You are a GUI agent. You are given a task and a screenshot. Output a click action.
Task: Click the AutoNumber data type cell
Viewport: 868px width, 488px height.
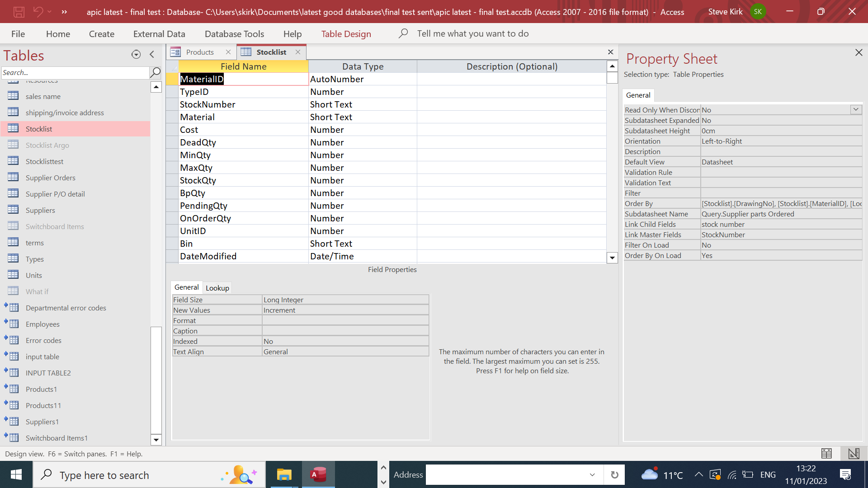click(363, 79)
